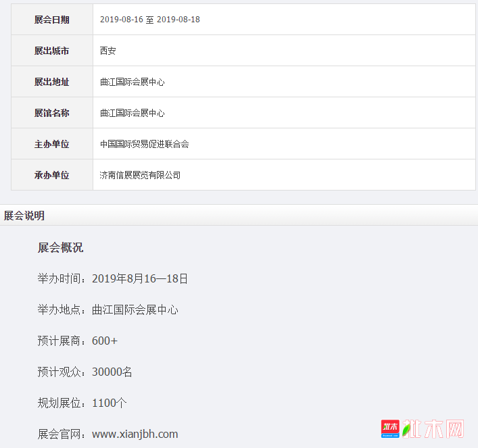478x448 pixels.
Task: Click the line 预计展商：600+
Action: click(x=78, y=341)
